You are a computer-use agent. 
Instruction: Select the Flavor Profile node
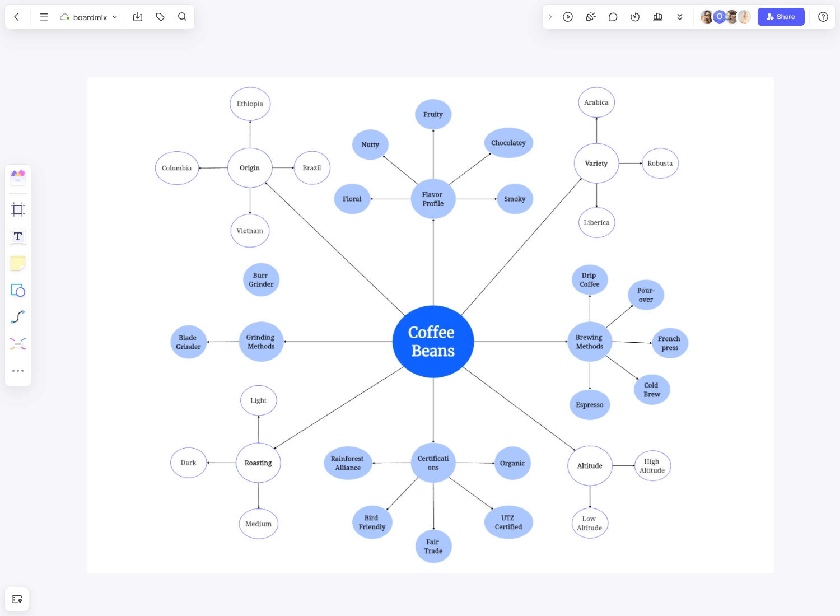433,199
